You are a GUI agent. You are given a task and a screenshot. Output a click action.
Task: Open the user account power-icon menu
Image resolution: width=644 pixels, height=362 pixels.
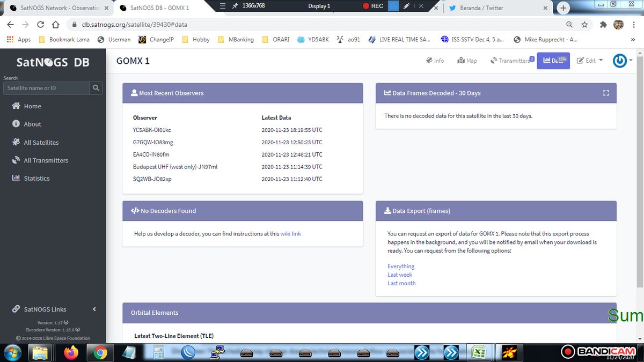(x=622, y=61)
